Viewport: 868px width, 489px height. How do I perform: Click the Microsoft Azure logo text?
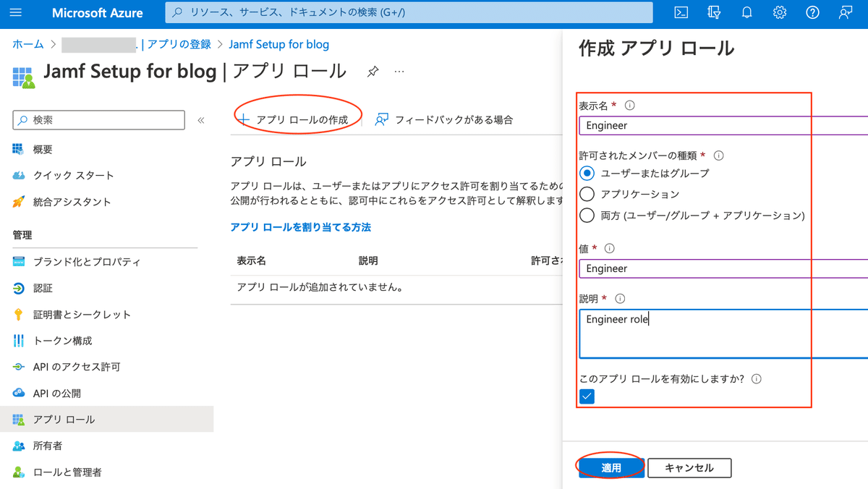(x=98, y=13)
